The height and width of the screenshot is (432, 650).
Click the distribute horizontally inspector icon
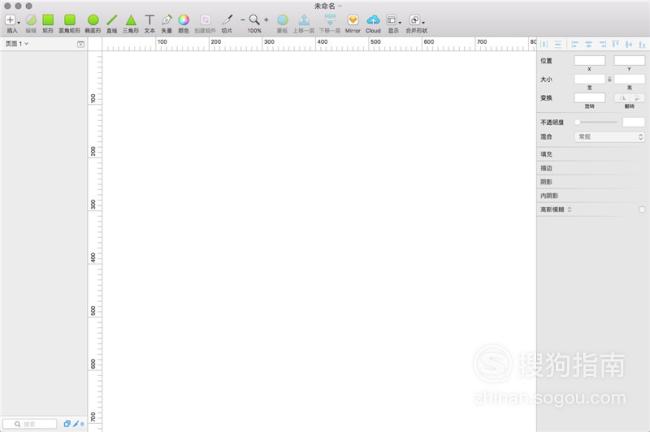(545, 44)
